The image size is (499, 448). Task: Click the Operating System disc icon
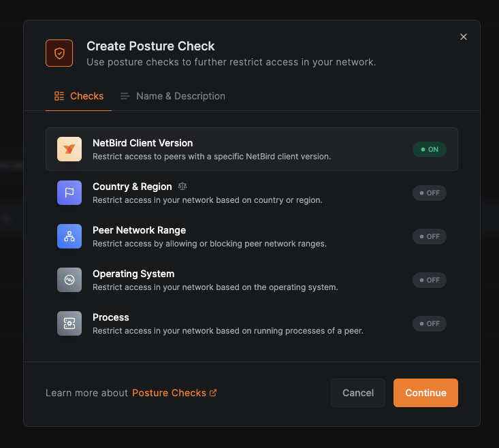tap(69, 280)
